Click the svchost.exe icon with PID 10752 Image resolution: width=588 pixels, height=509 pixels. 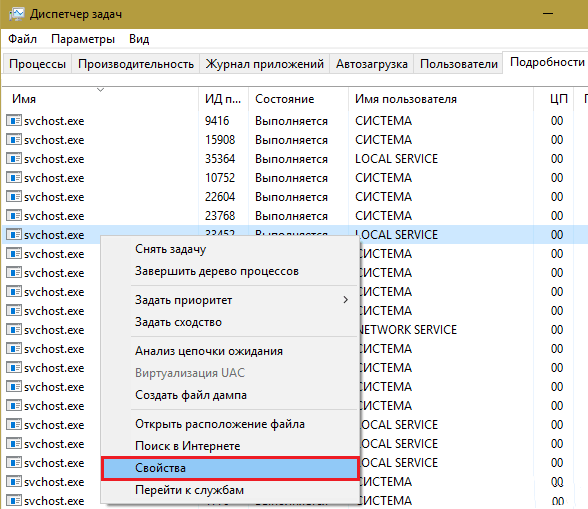[x=14, y=177]
